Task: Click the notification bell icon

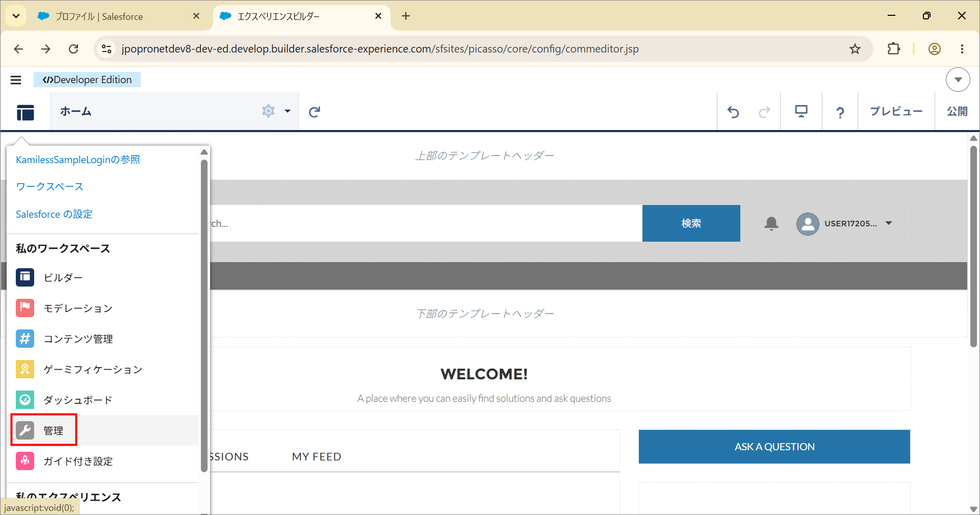Action: (x=771, y=223)
